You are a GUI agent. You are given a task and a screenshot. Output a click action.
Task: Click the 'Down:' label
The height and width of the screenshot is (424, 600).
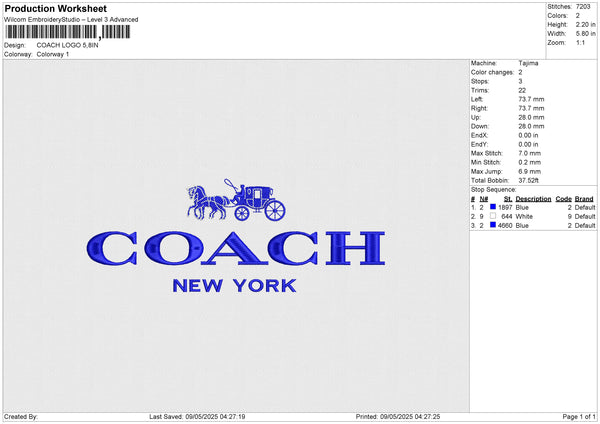coord(480,126)
